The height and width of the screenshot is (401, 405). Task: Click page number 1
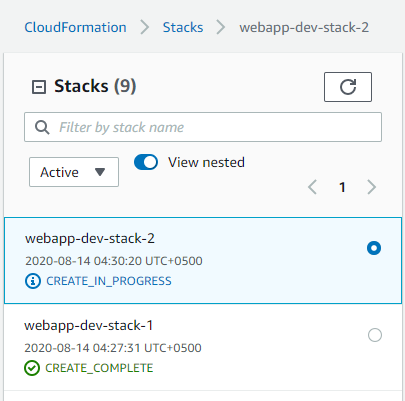pos(342,187)
